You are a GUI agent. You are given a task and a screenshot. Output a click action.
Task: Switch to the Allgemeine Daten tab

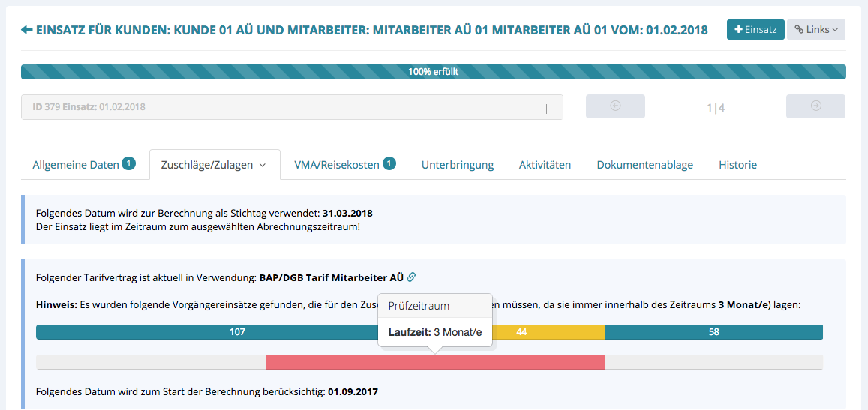75,165
